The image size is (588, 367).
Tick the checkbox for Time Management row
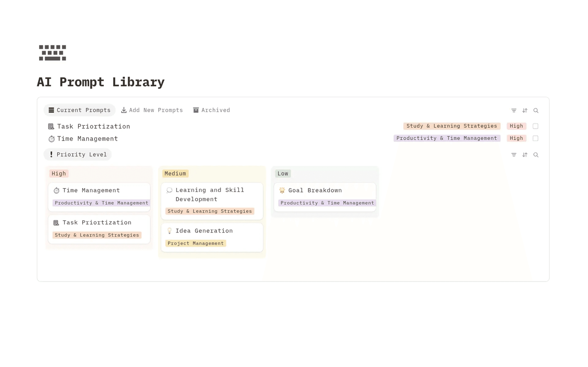pyautogui.click(x=535, y=138)
